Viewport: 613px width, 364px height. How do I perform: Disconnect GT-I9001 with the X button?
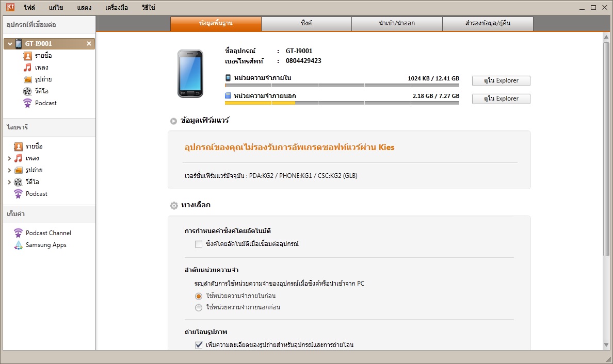tap(89, 44)
